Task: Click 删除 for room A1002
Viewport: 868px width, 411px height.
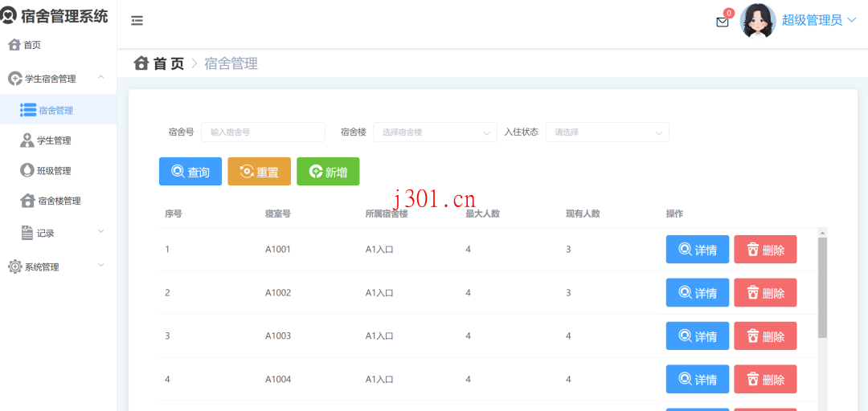Action: tap(766, 293)
